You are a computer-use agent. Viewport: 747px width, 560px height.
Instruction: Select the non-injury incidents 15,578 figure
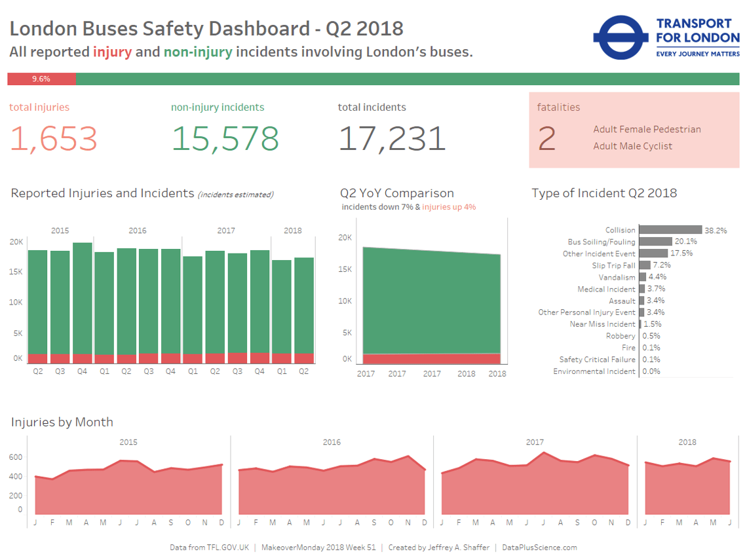[225, 139]
